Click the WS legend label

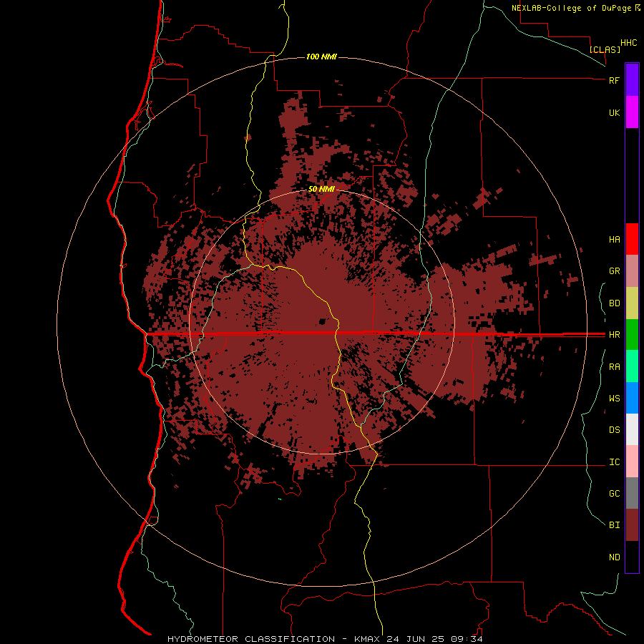[614, 399]
